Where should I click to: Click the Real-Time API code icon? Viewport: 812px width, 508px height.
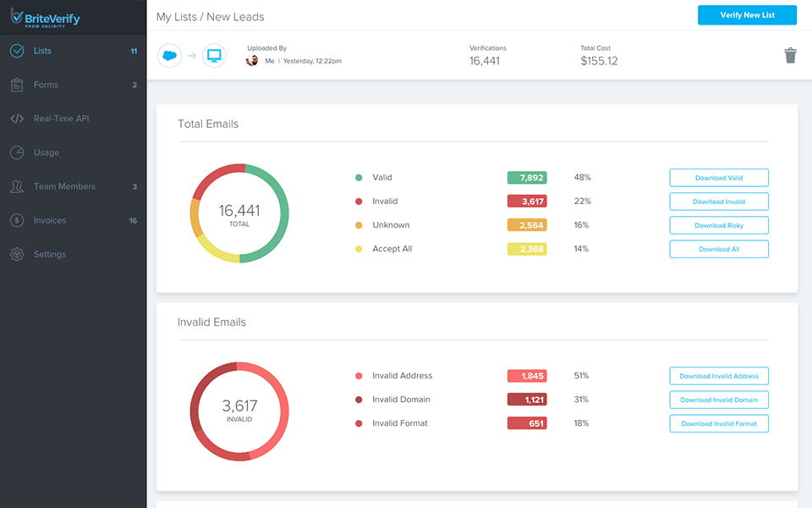point(17,119)
